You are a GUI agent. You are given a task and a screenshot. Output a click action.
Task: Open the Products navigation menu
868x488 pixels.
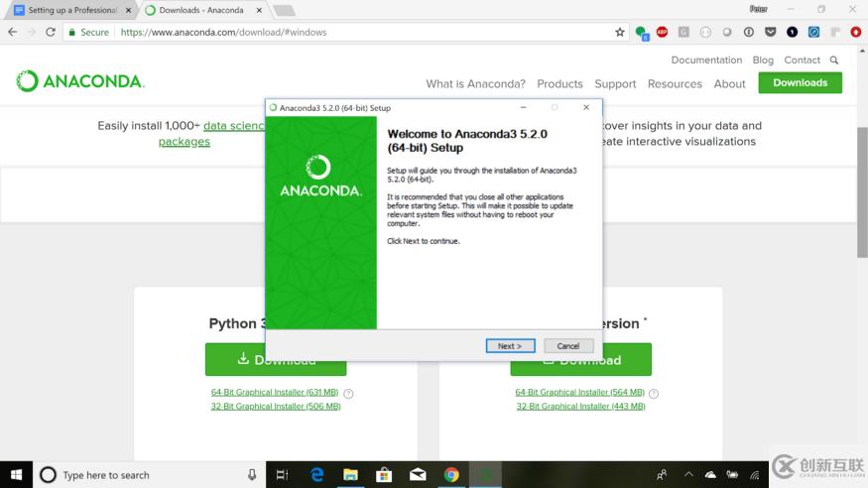[559, 83]
